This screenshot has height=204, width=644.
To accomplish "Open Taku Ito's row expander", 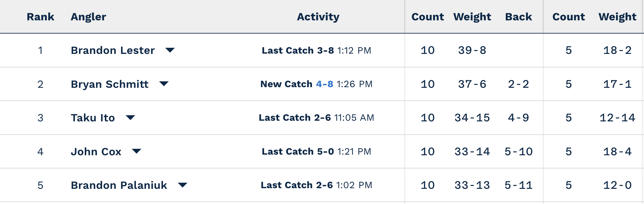I will pyautogui.click(x=130, y=117).
